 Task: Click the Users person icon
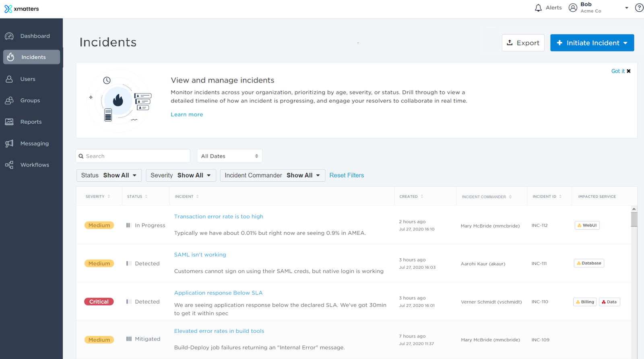point(9,79)
